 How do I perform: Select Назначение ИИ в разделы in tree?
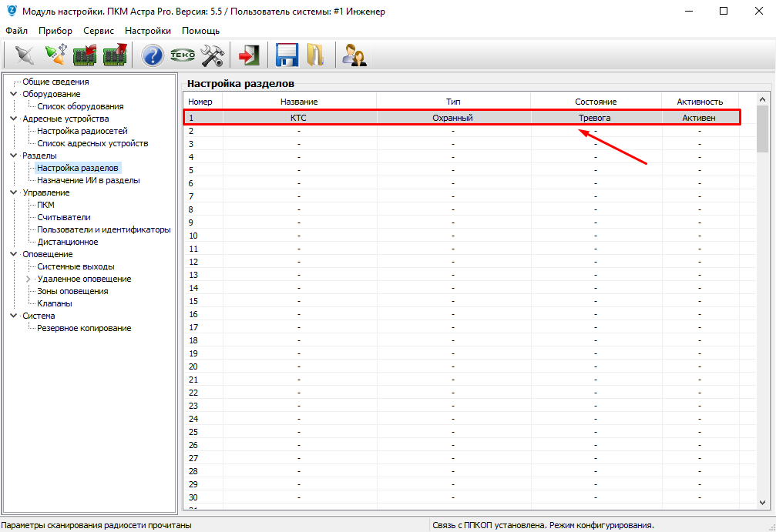coord(89,180)
